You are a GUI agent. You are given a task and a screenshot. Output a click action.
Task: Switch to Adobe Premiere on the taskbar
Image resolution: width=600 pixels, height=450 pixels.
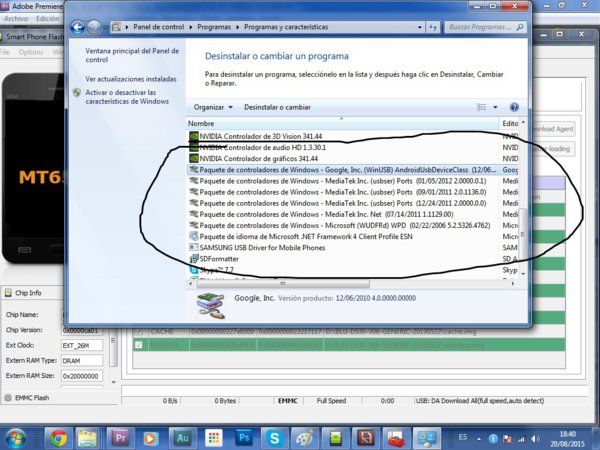tap(120, 438)
